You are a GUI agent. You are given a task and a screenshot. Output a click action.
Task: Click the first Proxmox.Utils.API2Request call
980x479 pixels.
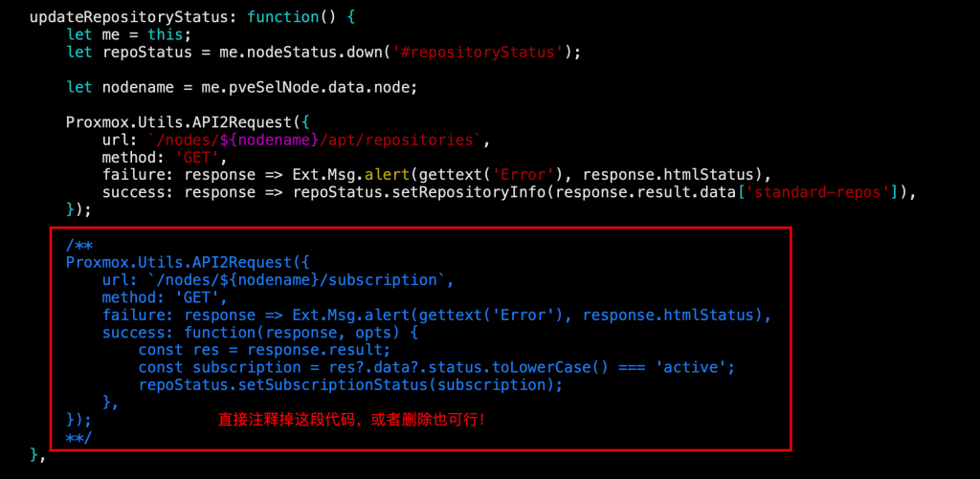(184, 121)
